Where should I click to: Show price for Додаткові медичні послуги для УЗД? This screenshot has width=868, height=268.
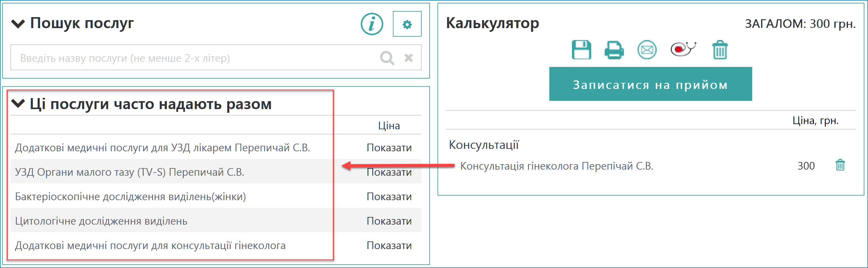point(389,148)
